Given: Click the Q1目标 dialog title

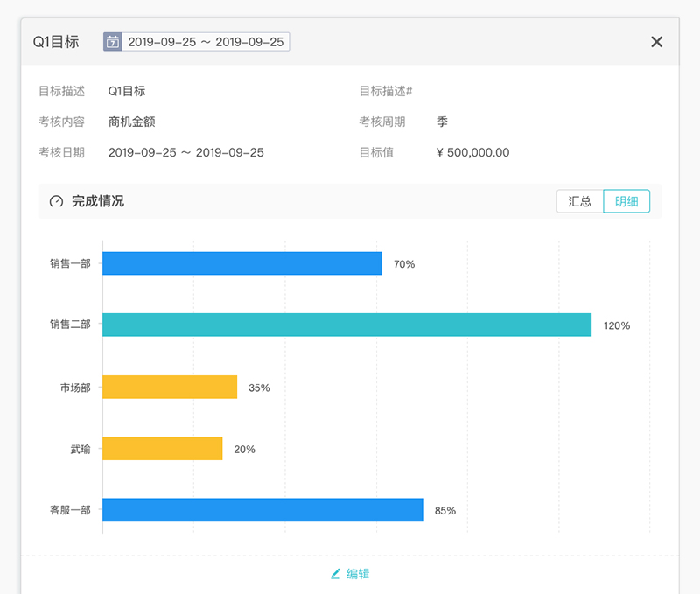Looking at the screenshot, I should pyautogui.click(x=56, y=42).
